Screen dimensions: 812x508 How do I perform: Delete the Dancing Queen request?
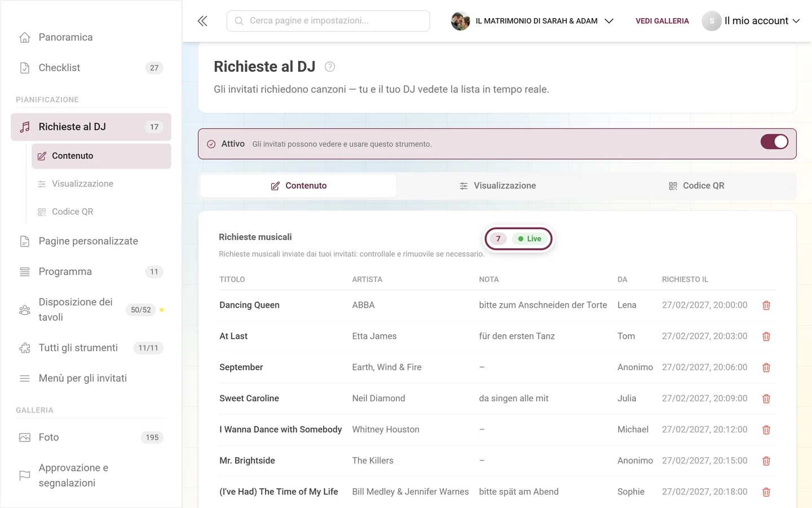click(766, 305)
